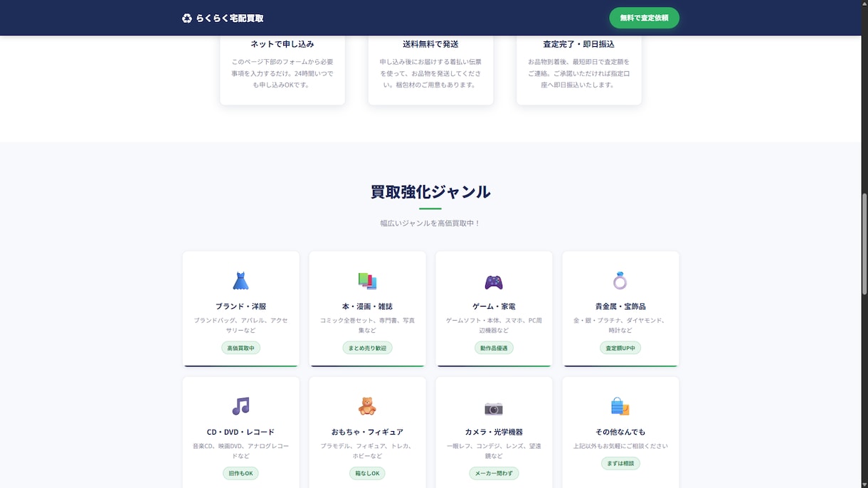This screenshot has width=868, height=488.
Task: Click the 一眼レフ、コンデジ description text
Action: (x=494, y=451)
